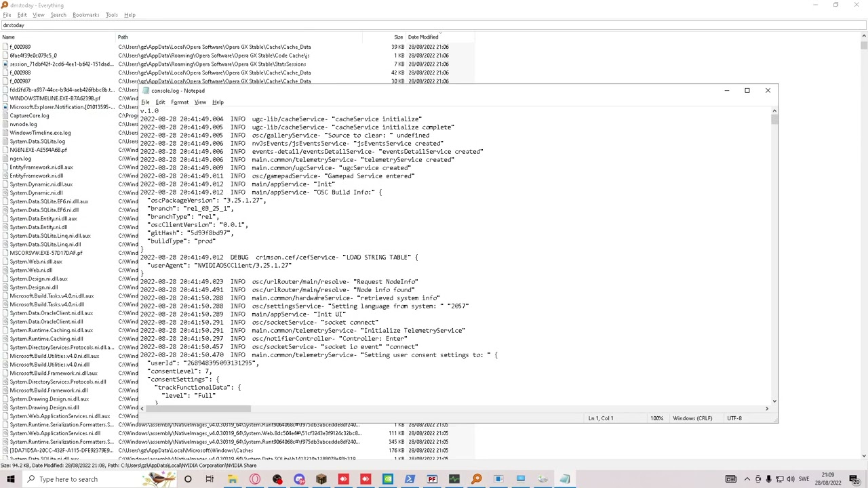Click Notepad's Ln 1, Col 1 status

click(x=601, y=418)
